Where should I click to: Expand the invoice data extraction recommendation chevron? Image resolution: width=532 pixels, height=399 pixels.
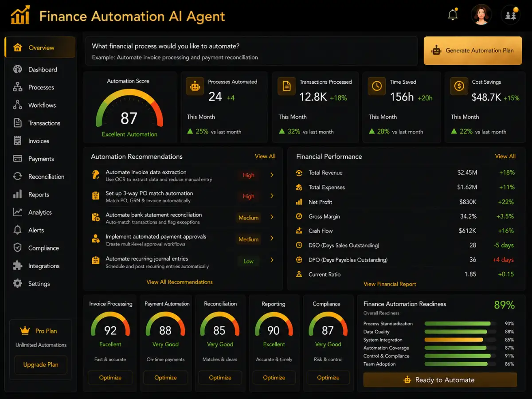tap(272, 175)
